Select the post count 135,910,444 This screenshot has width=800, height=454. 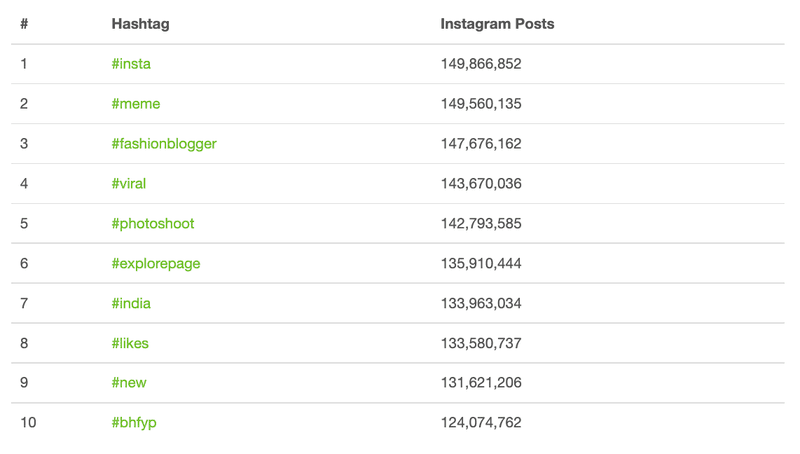(481, 264)
